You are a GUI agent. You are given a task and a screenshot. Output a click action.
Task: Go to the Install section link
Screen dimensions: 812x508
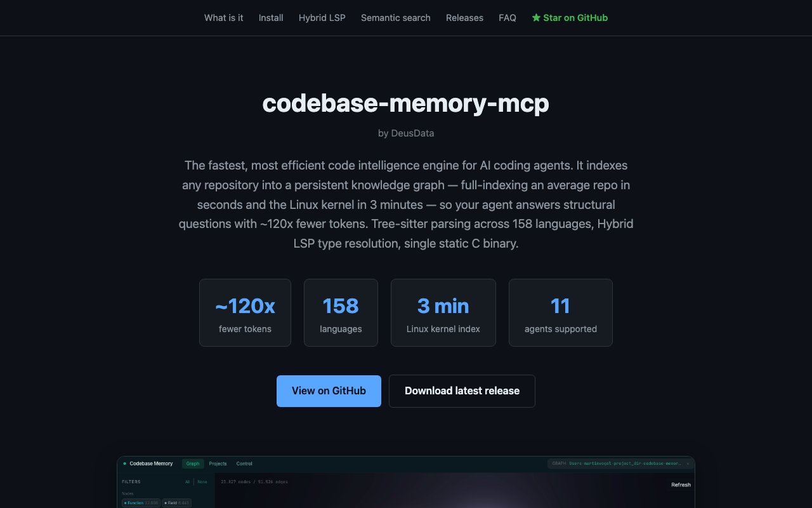[x=271, y=18]
